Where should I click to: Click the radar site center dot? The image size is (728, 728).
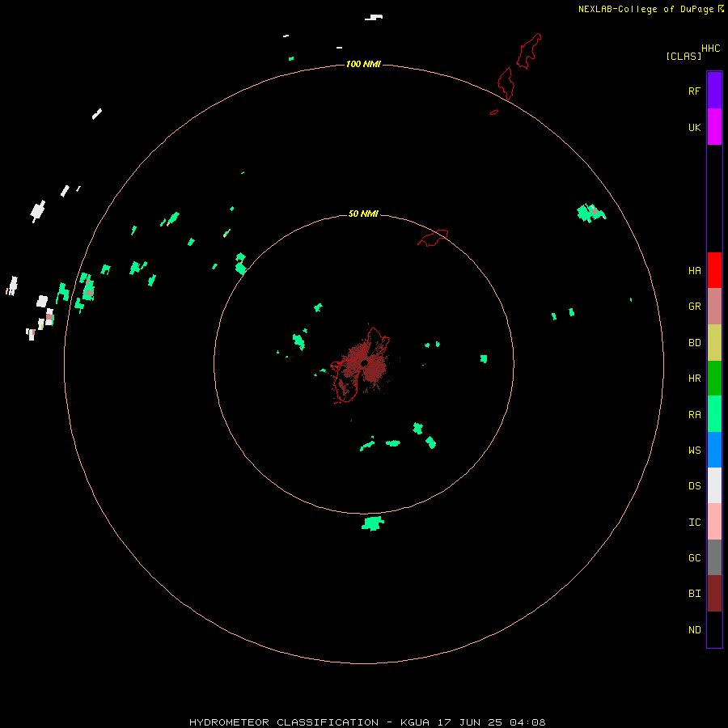pyautogui.click(x=365, y=362)
